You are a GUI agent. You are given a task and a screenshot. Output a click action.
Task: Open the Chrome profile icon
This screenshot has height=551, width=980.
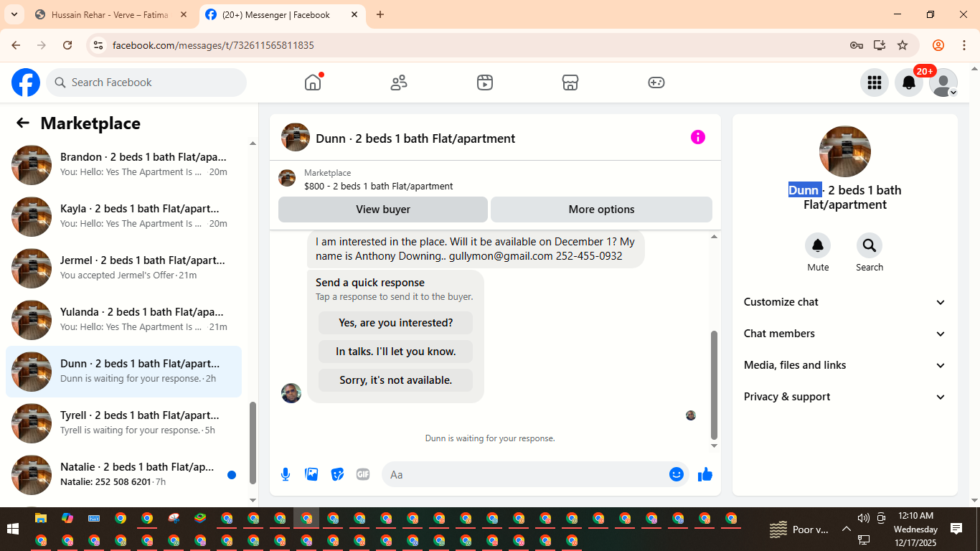[x=938, y=45]
